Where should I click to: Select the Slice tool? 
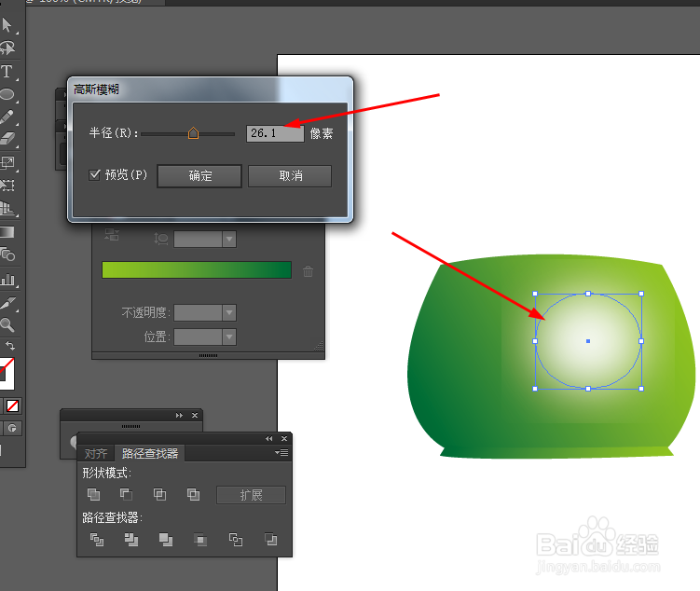7,304
